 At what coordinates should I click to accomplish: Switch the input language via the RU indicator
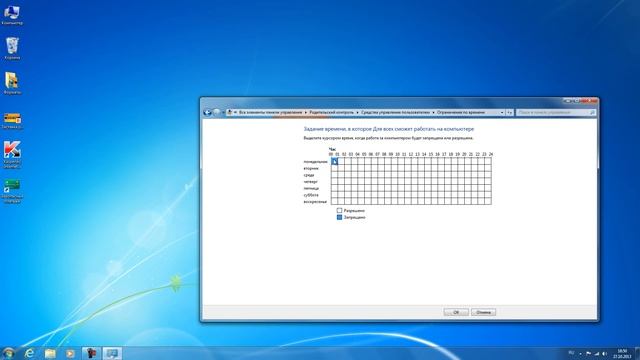click(571, 353)
